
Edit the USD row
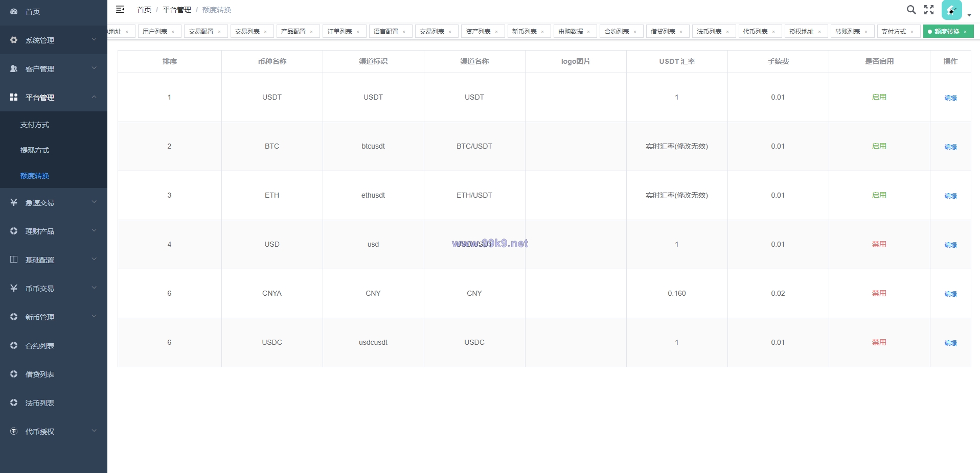coord(950,245)
